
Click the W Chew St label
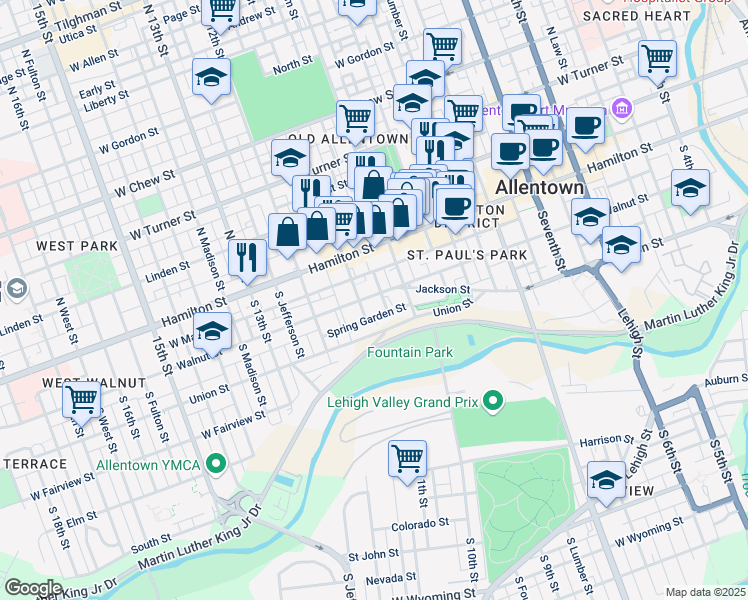[145, 184]
